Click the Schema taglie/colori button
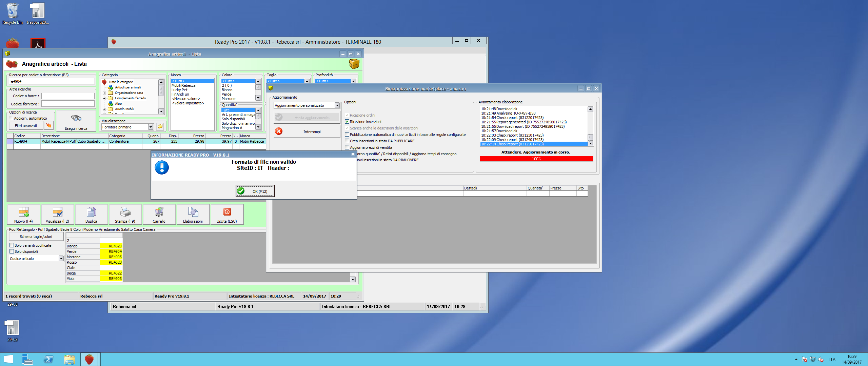868x366 pixels. [36, 237]
